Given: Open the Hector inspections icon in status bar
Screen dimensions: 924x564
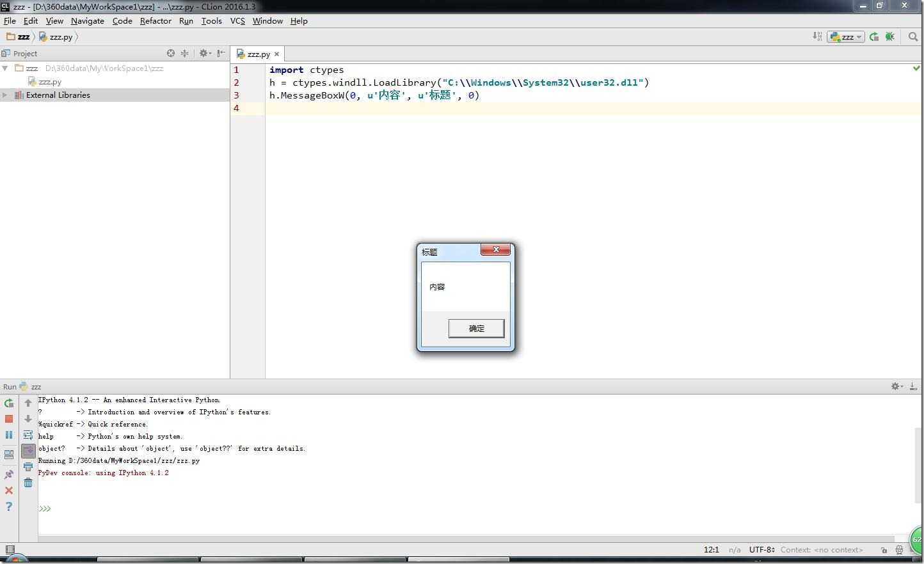Looking at the screenshot, I should tap(899, 550).
